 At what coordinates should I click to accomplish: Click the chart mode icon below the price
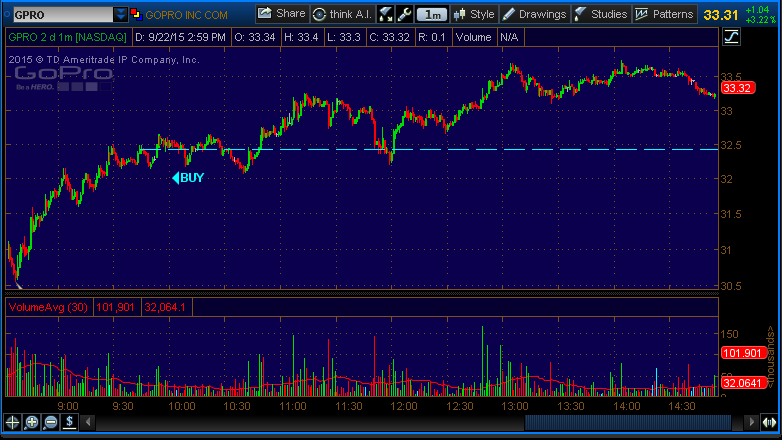click(x=731, y=37)
